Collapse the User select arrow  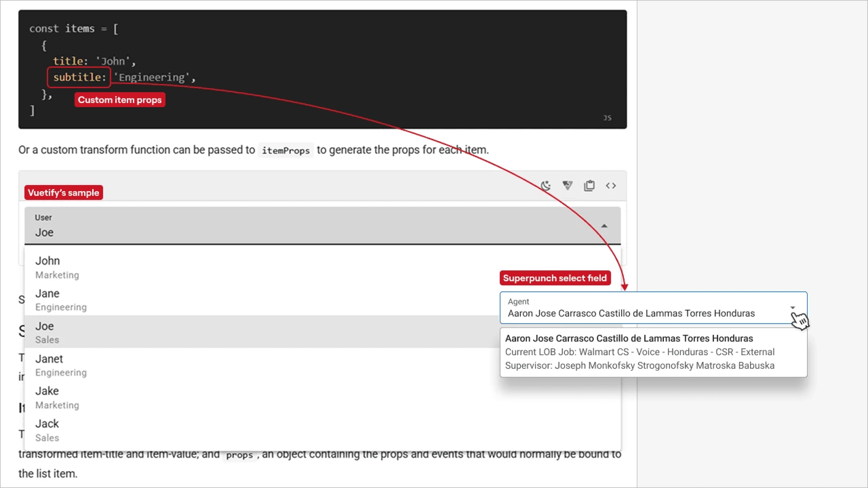[x=604, y=226]
